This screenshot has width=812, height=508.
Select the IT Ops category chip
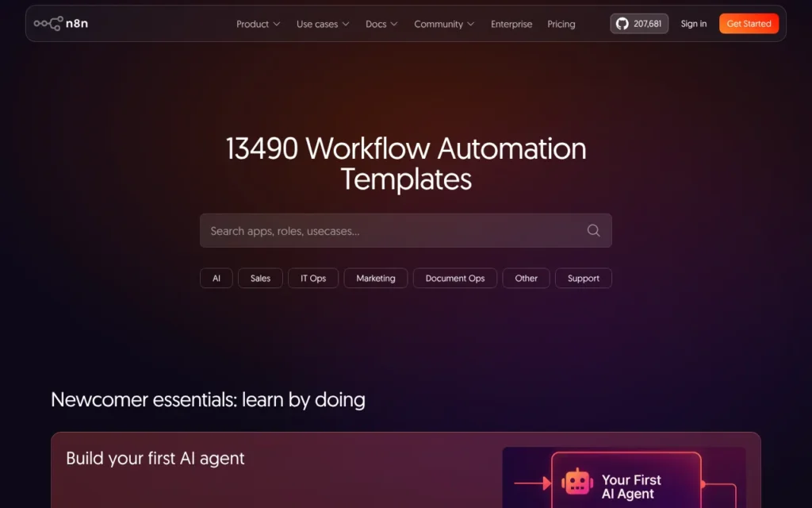point(312,279)
